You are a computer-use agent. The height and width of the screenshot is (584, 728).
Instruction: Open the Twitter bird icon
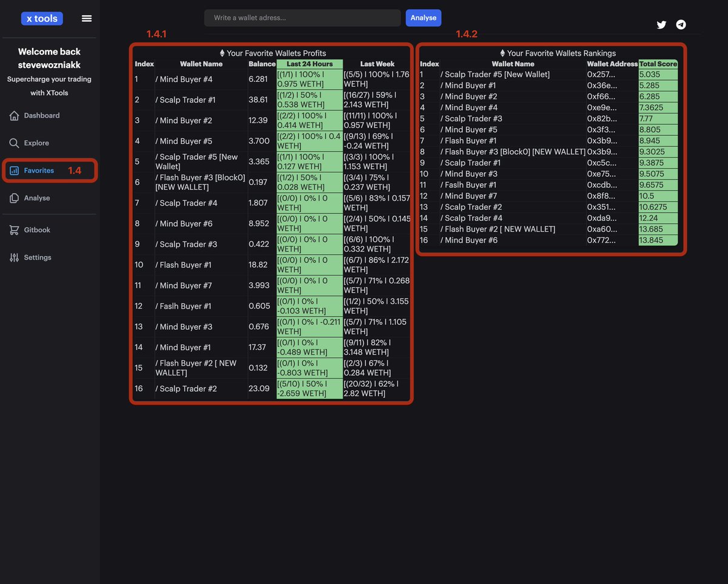click(662, 25)
